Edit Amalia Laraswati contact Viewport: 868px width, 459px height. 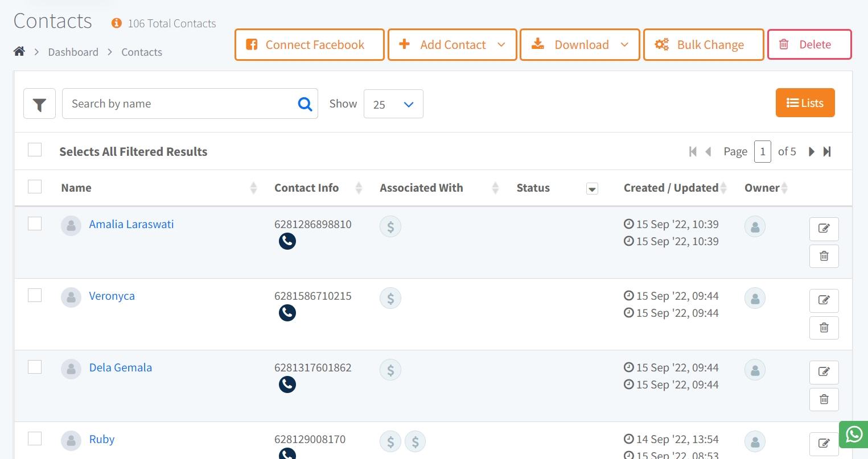tap(824, 229)
